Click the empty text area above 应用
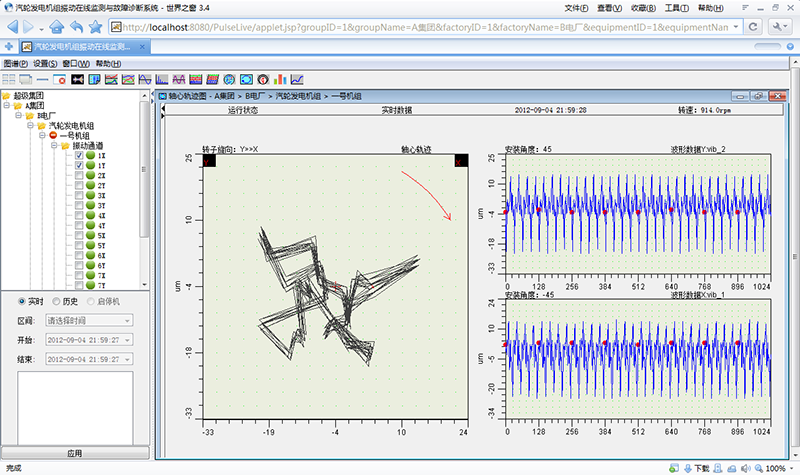The height and width of the screenshot is (475, 800). click(75, 407)
